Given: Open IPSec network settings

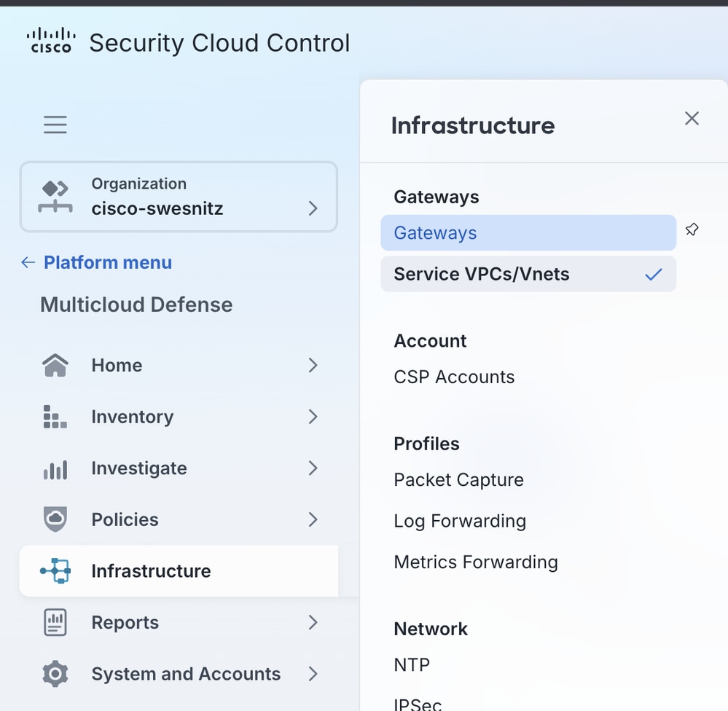Looking at the screenshot, I should (x=418, y=704).
